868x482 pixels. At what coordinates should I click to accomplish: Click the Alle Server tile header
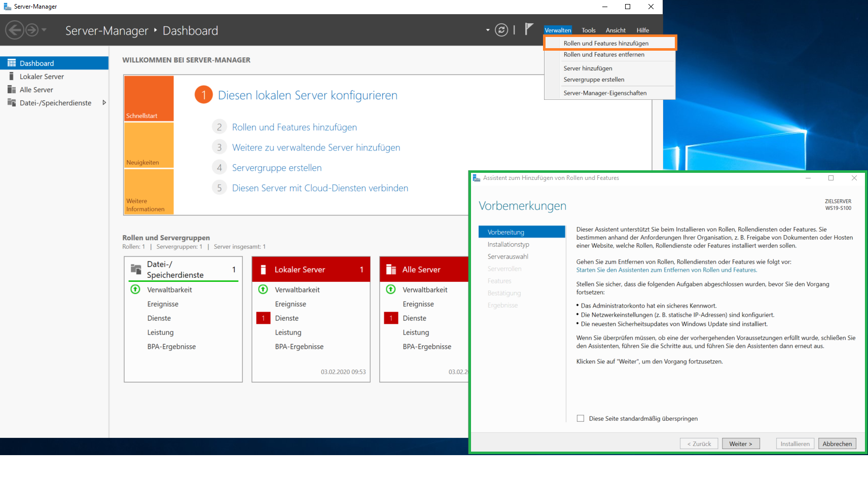point(424,269)
